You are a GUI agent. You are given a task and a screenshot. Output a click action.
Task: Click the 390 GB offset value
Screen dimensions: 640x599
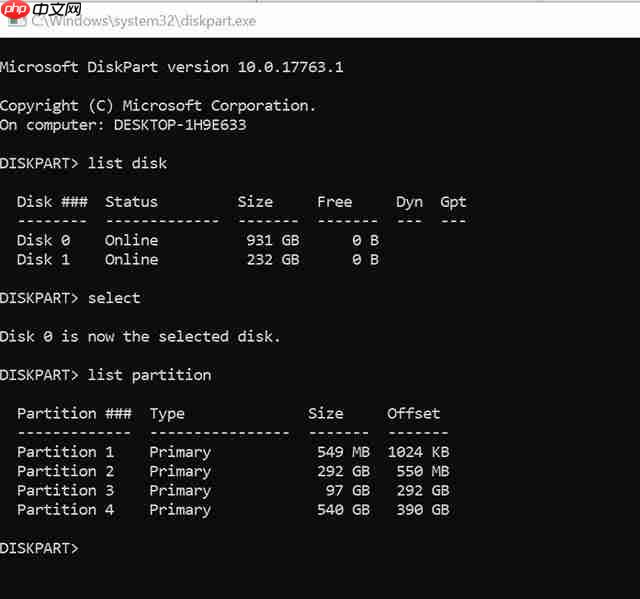click(x=423, y=510)
